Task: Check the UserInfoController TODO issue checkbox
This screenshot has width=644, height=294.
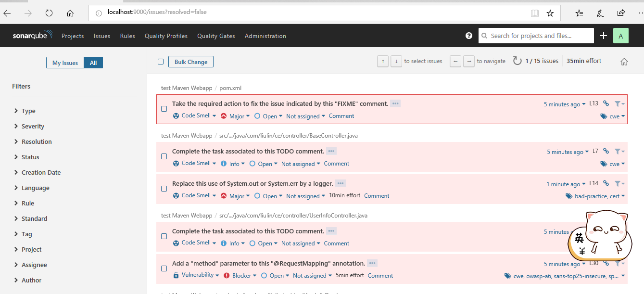Action: click(x=164, y=236)
